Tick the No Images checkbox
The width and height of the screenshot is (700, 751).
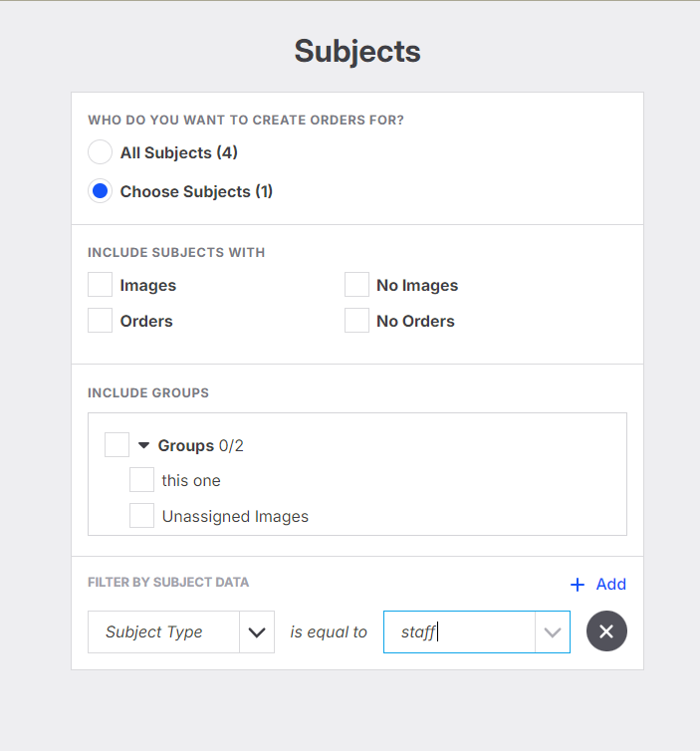pos(356,285)
